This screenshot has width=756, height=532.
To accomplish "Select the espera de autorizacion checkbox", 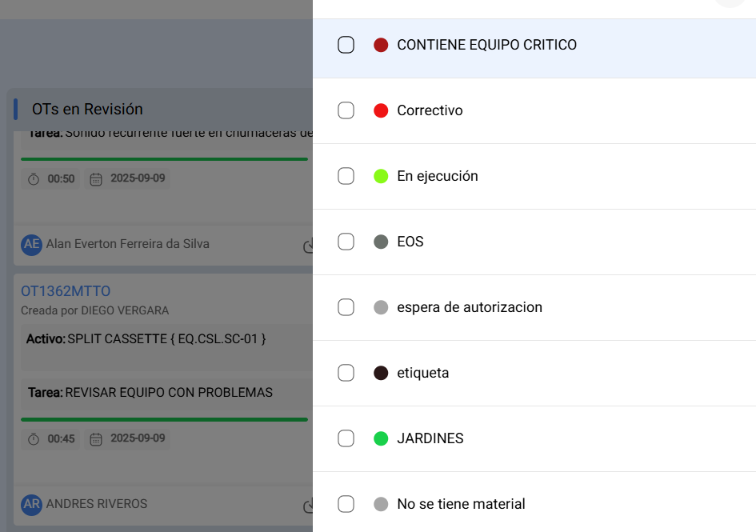I will tap(346, 307).
